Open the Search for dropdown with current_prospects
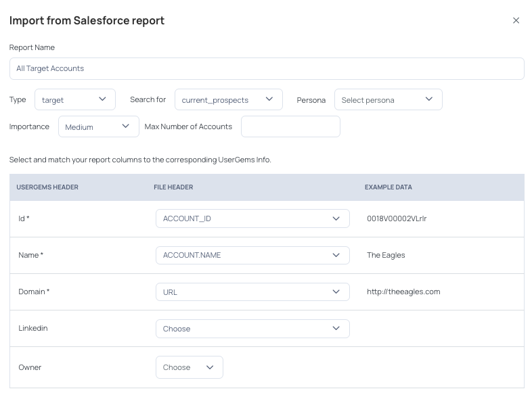Image resolution: width=532 pixels, height=393 pixels. pos(228,99)
